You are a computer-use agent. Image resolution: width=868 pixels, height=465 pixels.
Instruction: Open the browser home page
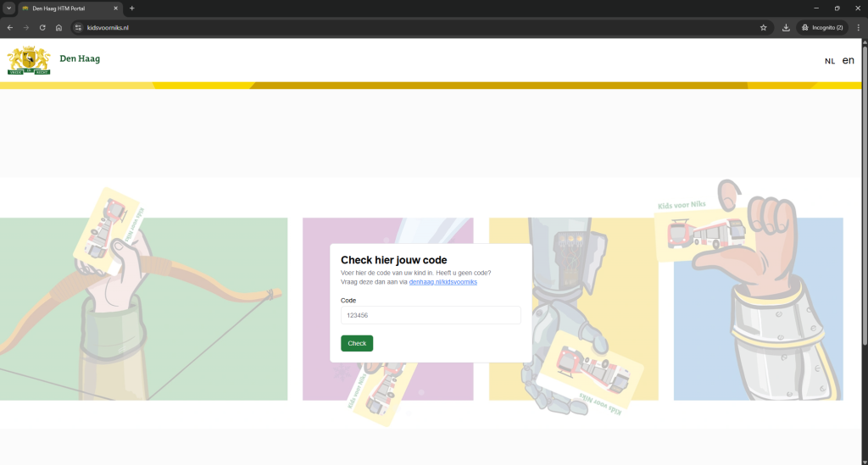(x=58, y=27)
